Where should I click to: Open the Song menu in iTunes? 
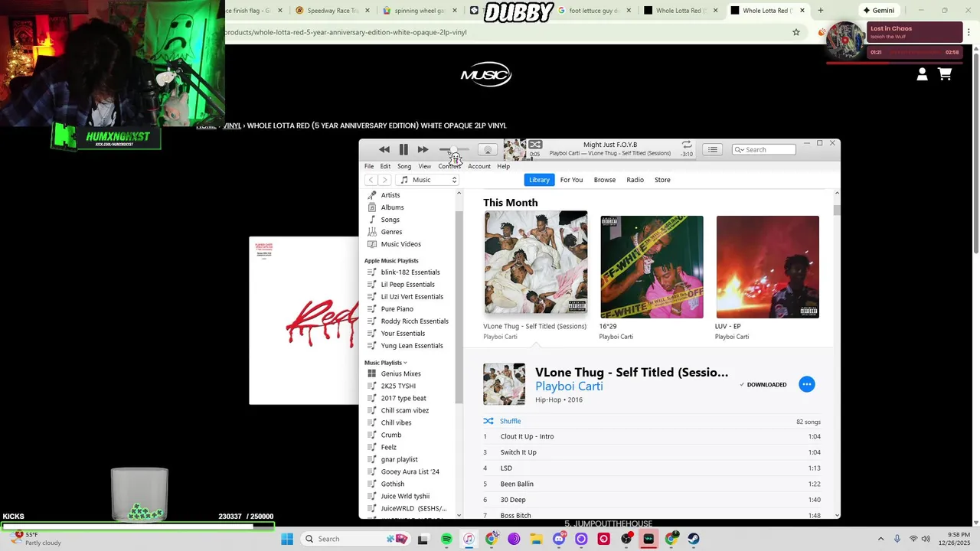click(404, 166)
